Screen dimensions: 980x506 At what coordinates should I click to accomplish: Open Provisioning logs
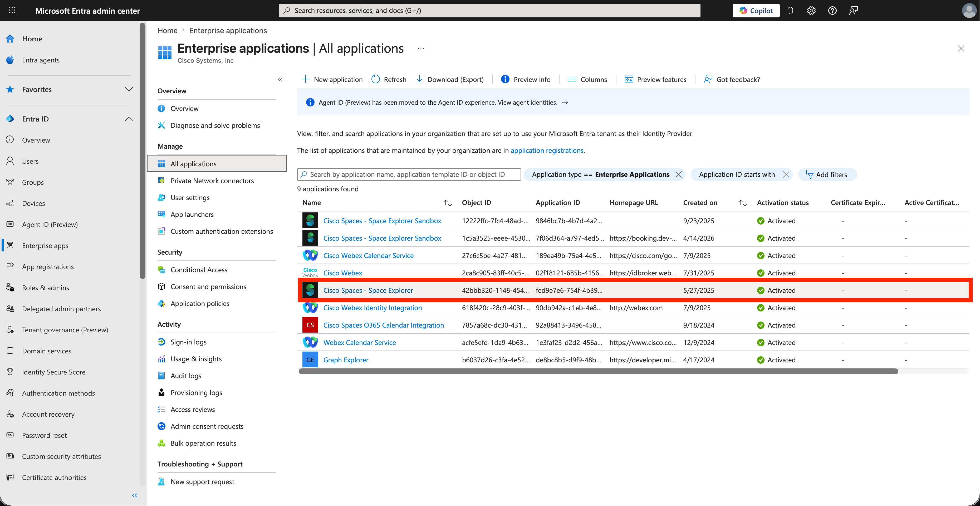tap(196, 392)
